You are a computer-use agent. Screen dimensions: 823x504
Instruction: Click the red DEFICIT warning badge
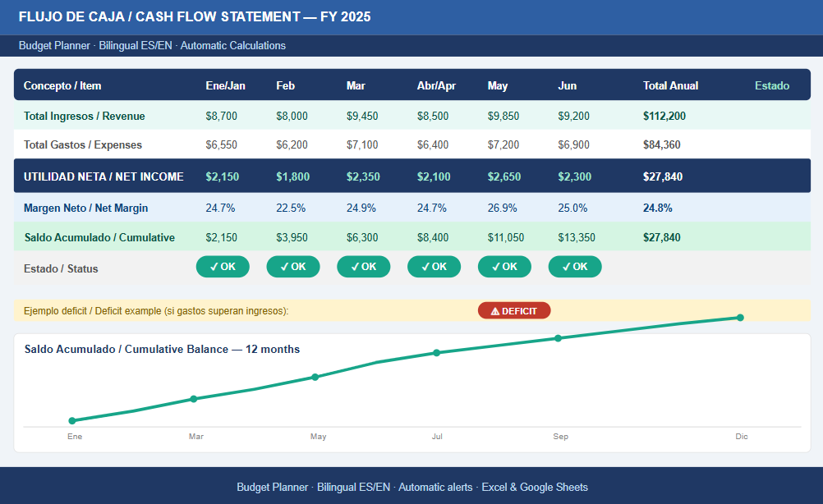pos(514,311)
